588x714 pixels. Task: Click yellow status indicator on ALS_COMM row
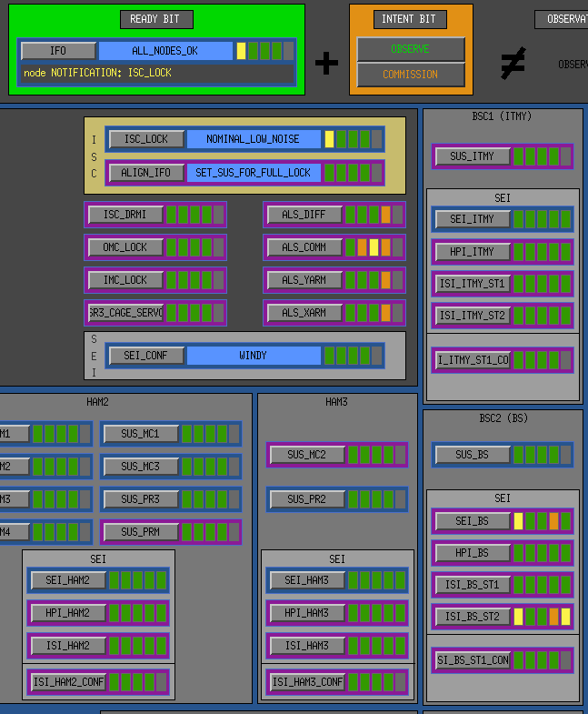[374, 247]
